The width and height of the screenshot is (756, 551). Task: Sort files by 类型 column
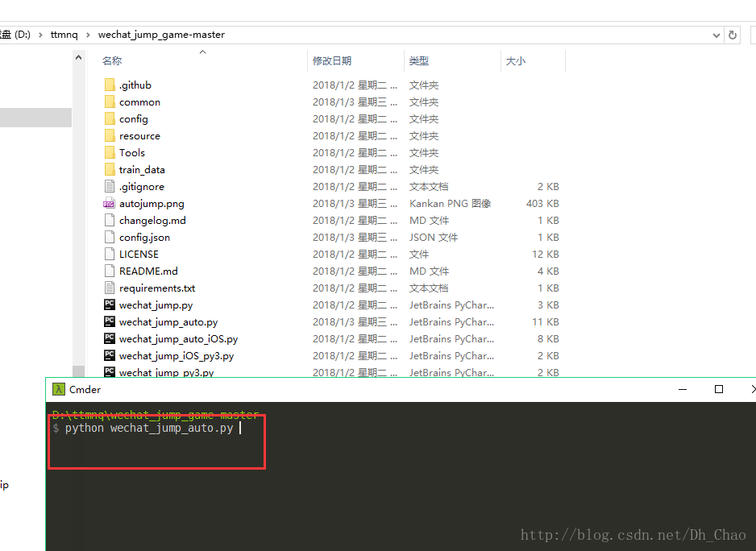click(419, 60)
